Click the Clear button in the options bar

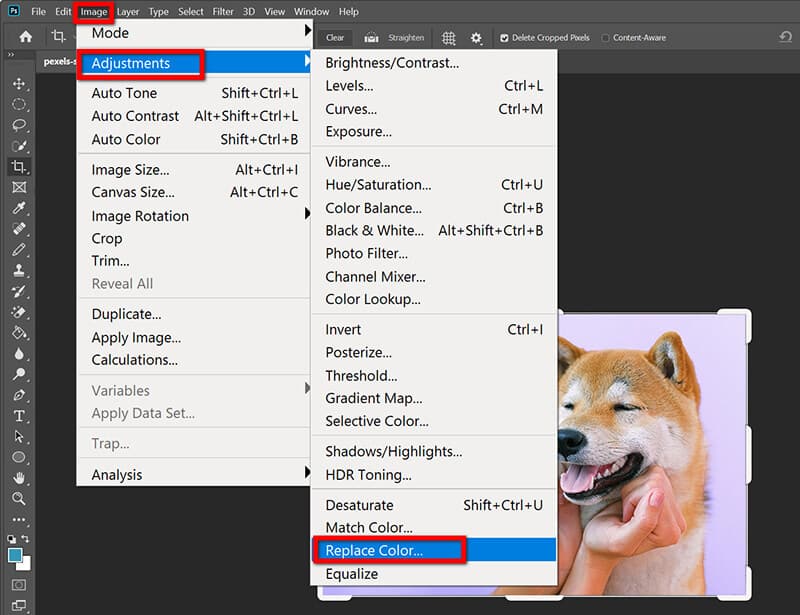point(335,37)
